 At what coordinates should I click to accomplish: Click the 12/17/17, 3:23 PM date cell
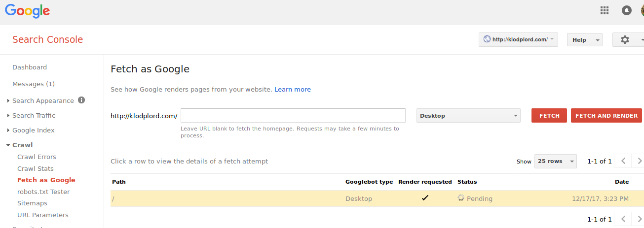pyautogui.click(x=600, y=198)
